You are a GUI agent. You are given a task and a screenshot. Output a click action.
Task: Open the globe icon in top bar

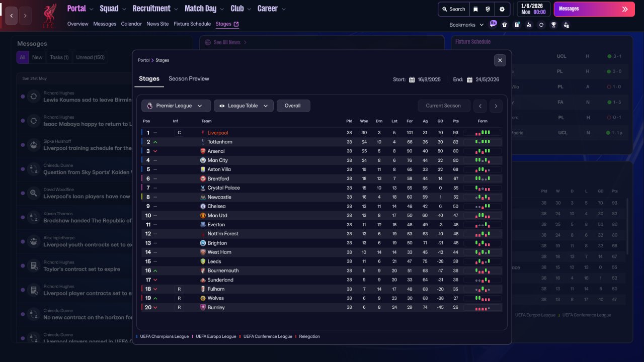point(488,9)
